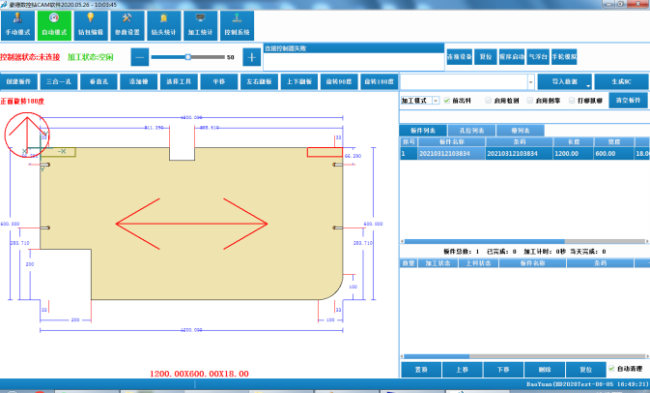Open the wide combo box next to 导入数据
The width and height of the screenshot is (650, 393).
pyautogui.click(x=467, y=82)
